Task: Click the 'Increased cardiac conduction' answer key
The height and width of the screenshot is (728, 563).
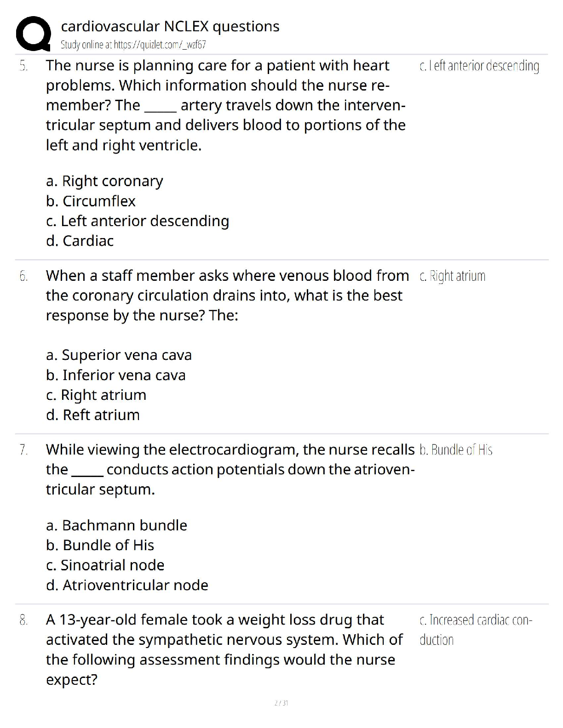Action: click(x=475, y=630)
